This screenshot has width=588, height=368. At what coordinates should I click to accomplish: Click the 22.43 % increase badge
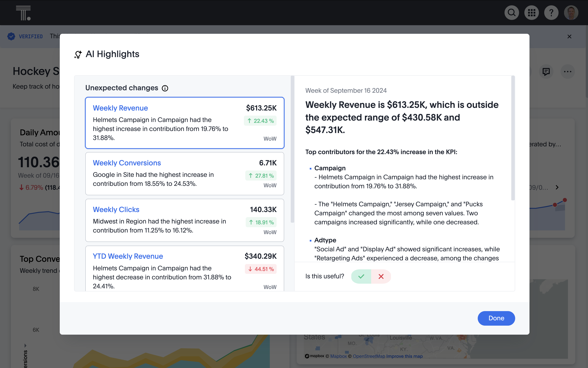click(x=260, y=121)
